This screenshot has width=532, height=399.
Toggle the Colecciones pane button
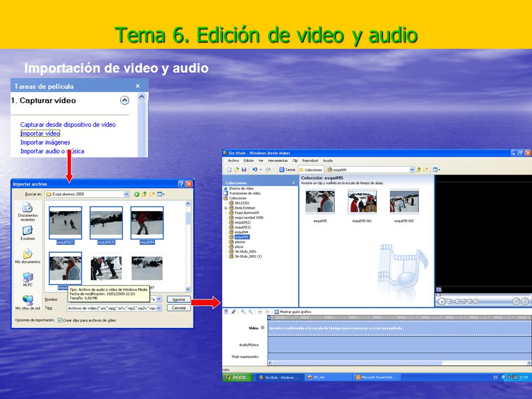pos(311,170)
